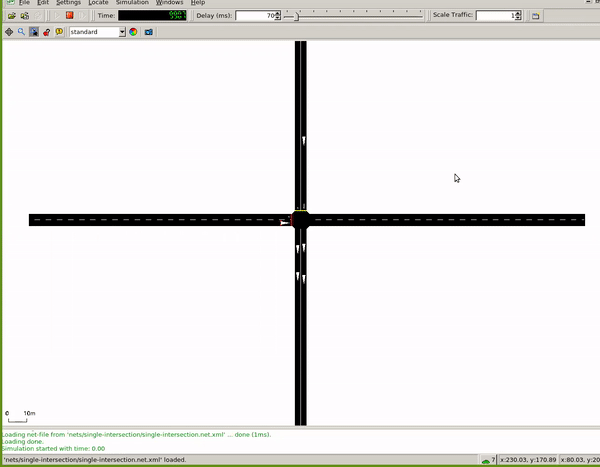Click the 'Loading done.' log message
The width and height of the screenshot is (600, 467).
[x=23, y=441]
